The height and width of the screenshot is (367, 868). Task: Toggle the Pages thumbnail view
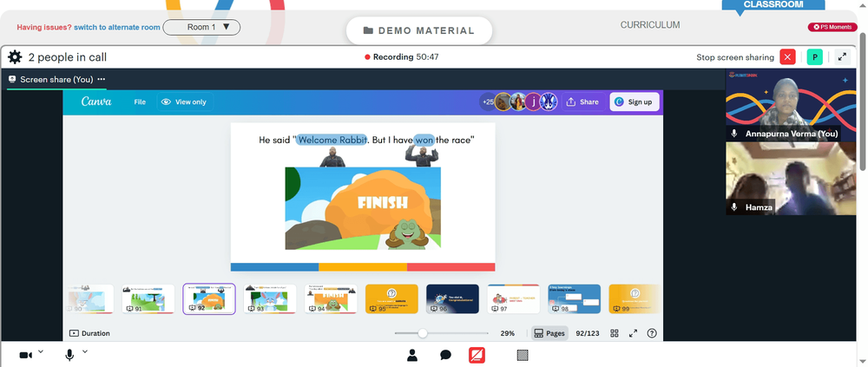point(549,333)
